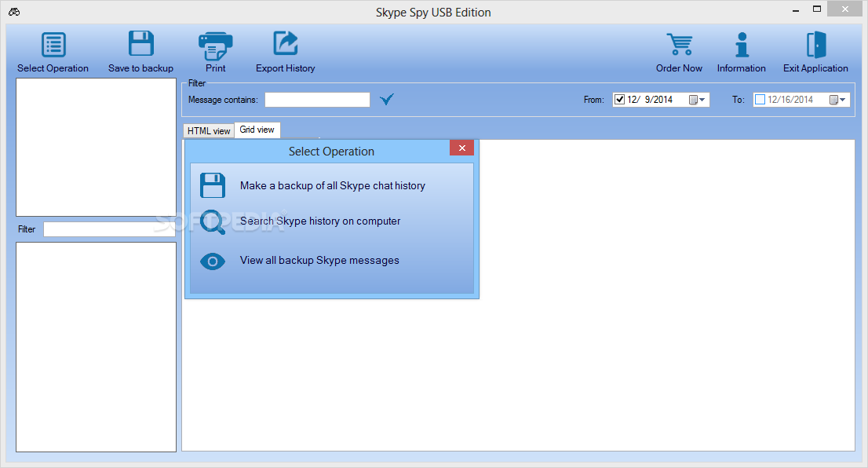Click the Exit Application door icon
Viewport: 868px width, 468px height.
point(816,45)
